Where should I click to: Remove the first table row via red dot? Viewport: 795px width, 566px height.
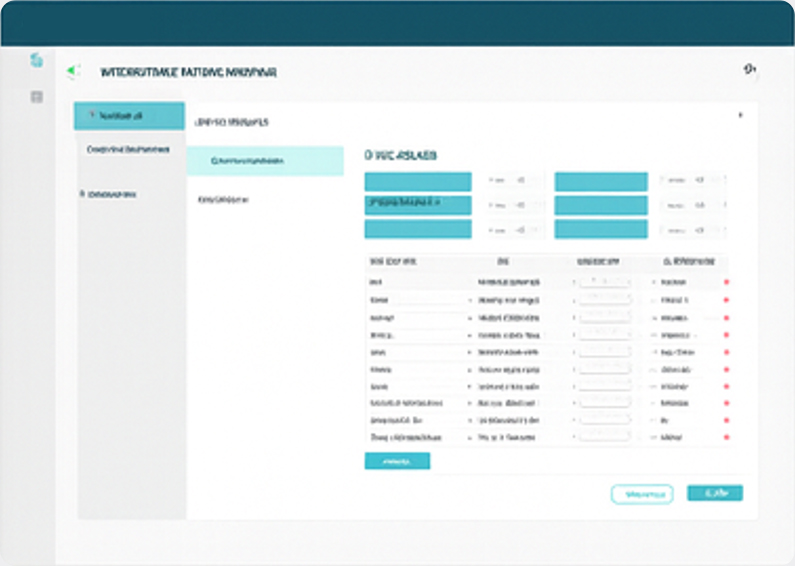point(726,283)
